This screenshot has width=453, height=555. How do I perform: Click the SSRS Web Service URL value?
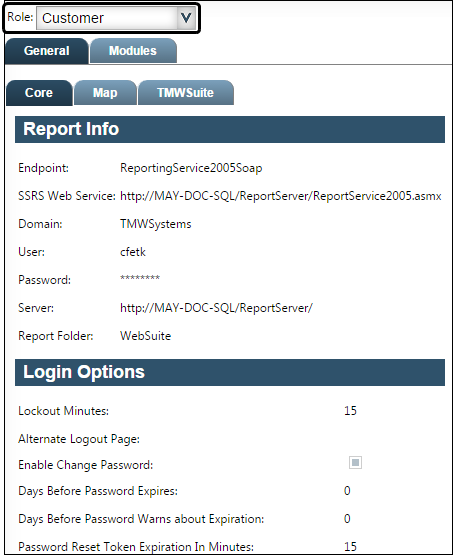coord(281,196)
